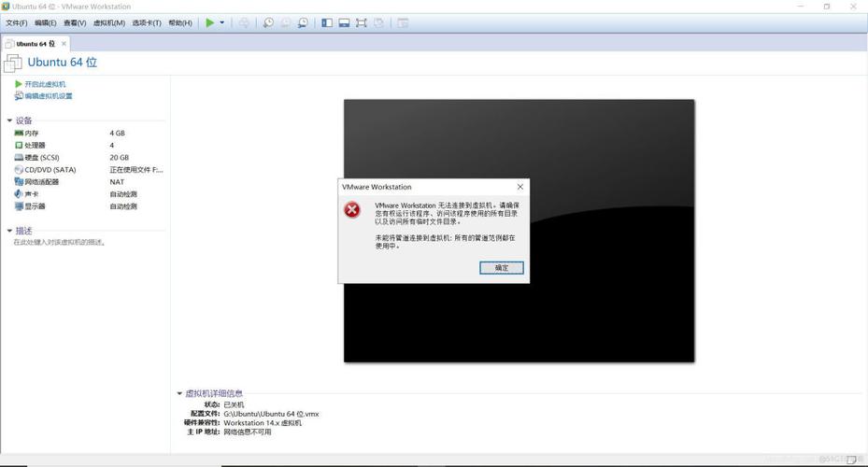Click the description text field under 描述
868x467 pixels.
pos(59,242)
